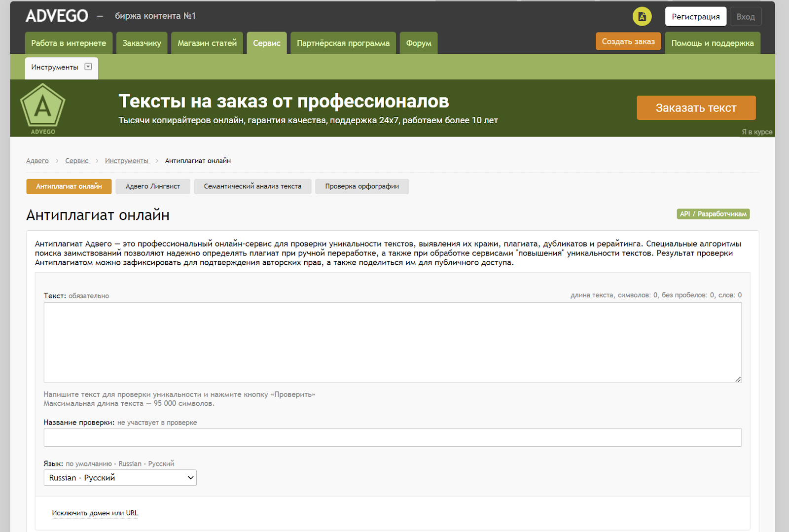Image resolution: width=789 pixels, height=532 pixels.
Task: Open the Партнёрская программа tab
Action: 343,43
